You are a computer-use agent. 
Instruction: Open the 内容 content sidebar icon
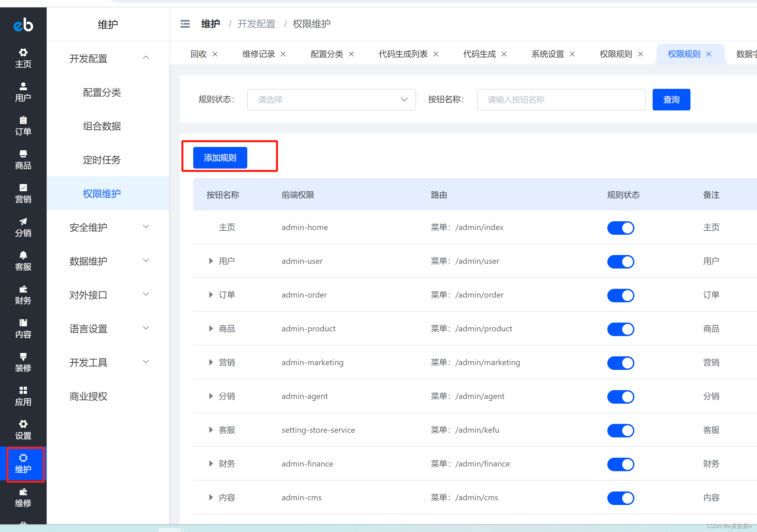click(x=23, y=328)
